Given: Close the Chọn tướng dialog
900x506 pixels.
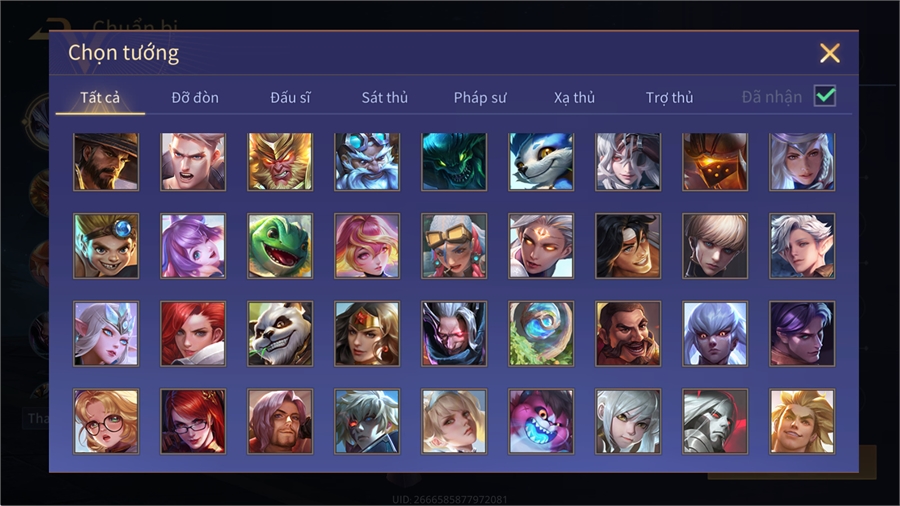Looking at the screenshot, I should point(830,53).
